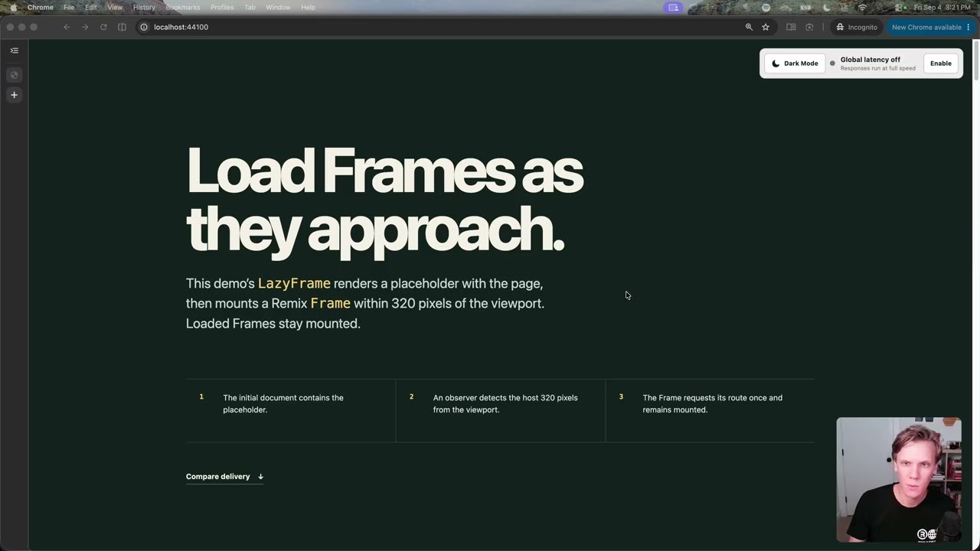Open Control Center in menu bar

click(900, 7)
